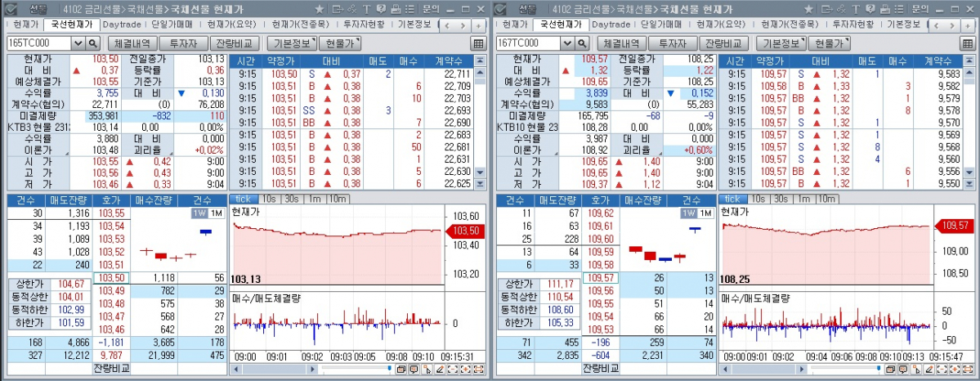Search symbol with magnifier next to 165TC000

tap(92, 43)
